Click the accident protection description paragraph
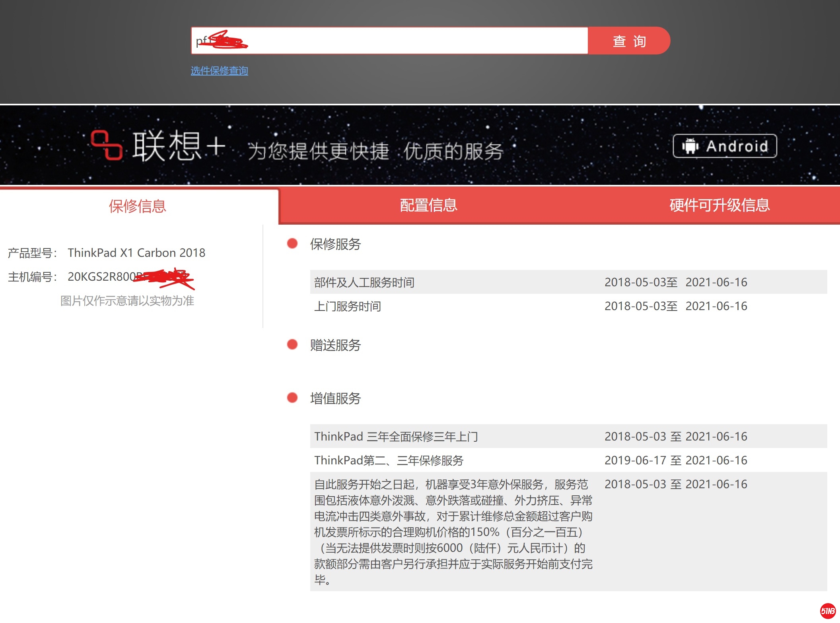The height and width of the screenshot is (623, 840). [x=453, y=532]
